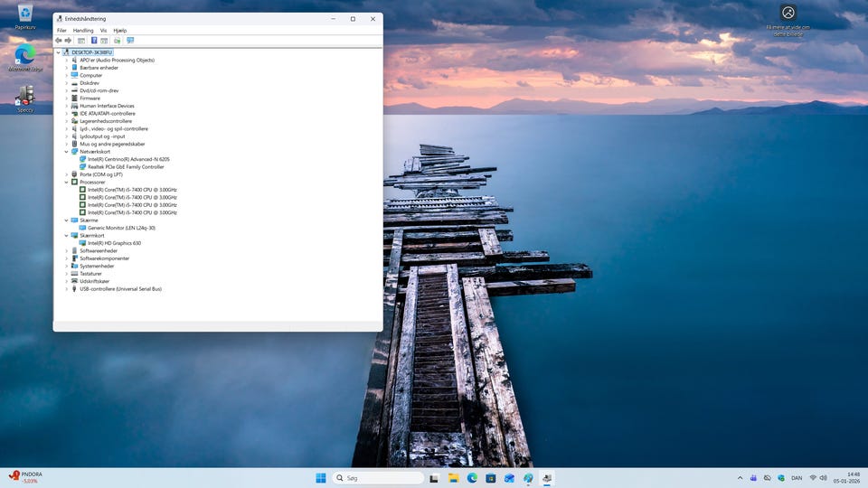
Task: Click the Forward arrow in Device Manager toolbar
Action: click(68, 41)
